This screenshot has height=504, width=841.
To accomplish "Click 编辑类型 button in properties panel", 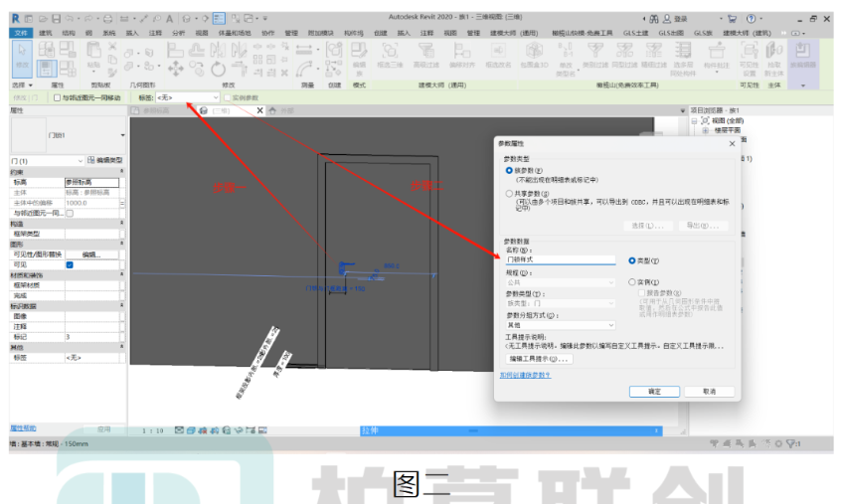I will pyautogui.click(x=105, y=160).
